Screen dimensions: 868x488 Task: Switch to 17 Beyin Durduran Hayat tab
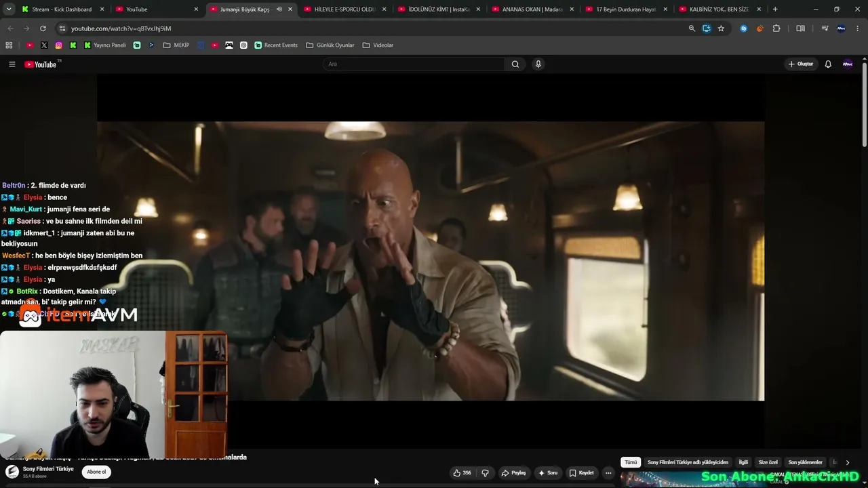click(625, 9)
